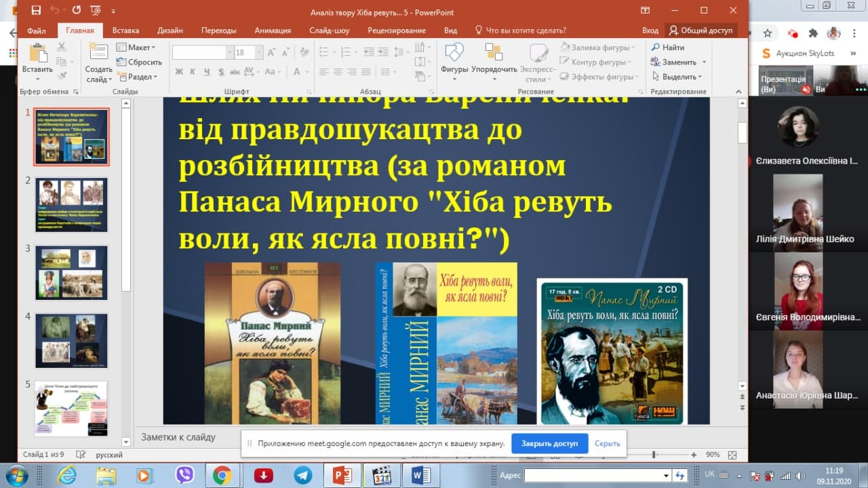Click the Find (Найти) magnifier button
The width and height of the screenshot is (868, 488).
(668, 48)
